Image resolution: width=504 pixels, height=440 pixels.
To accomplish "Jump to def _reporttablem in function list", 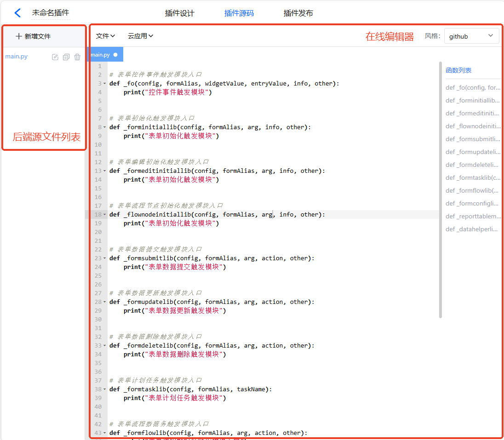I will 472,216.
